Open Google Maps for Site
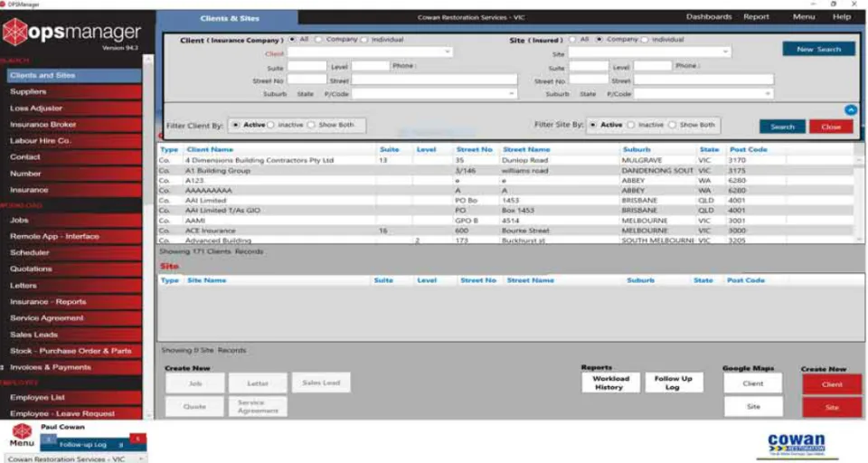Viewport: 868px width, 463px height. [x=753, y=407]
